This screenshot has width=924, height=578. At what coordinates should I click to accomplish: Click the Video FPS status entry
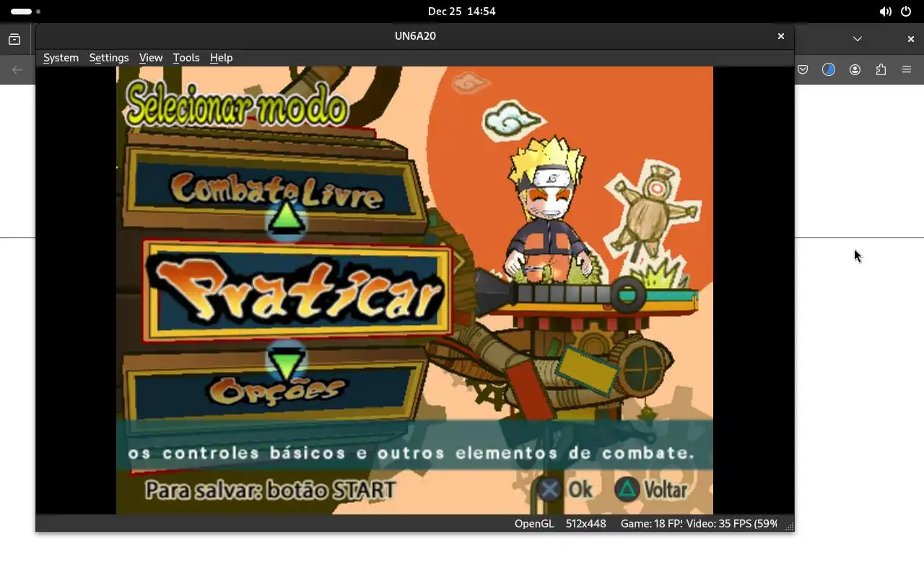(x=732, y=524)
